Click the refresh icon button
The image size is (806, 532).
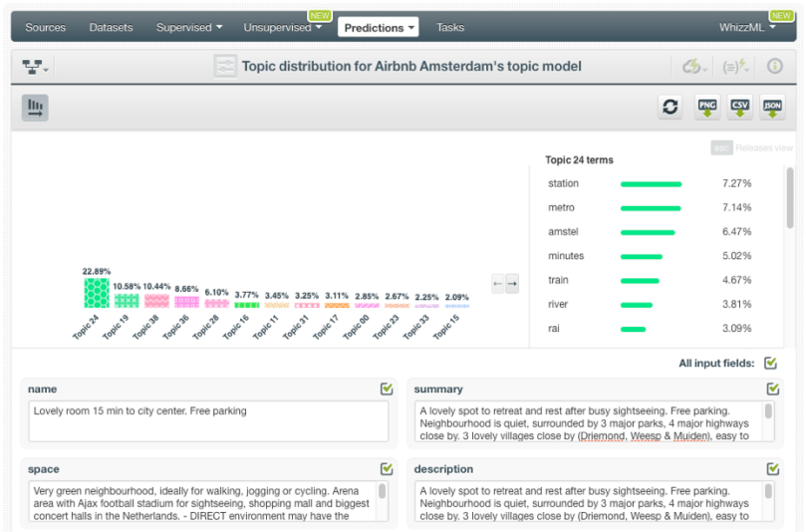pos(671,108)
